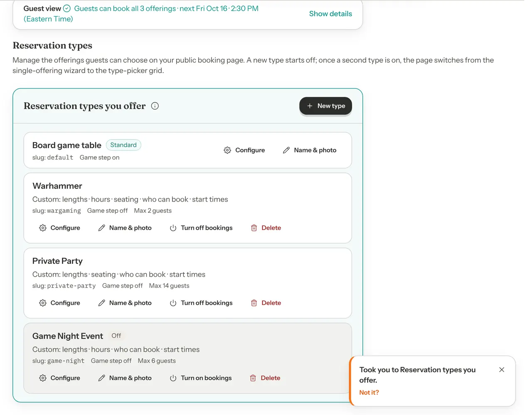Change Name & photo for Private Party

[x=125, y=303]
